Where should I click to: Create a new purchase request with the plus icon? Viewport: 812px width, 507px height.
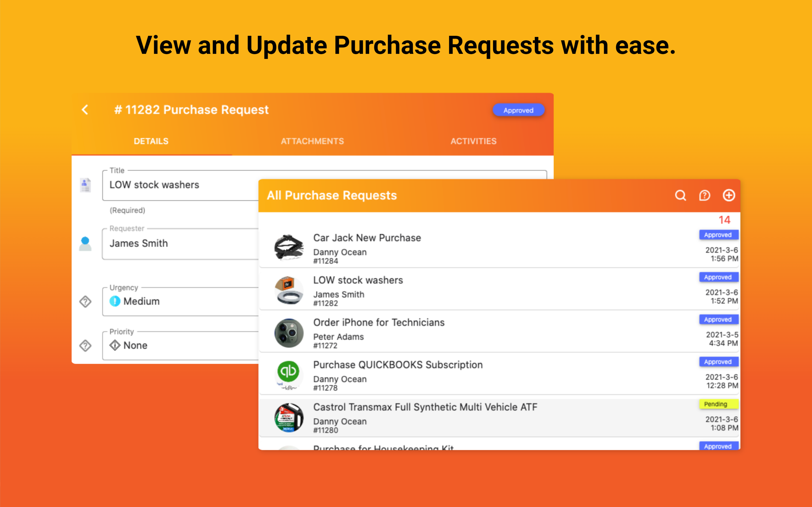[729, 195]
